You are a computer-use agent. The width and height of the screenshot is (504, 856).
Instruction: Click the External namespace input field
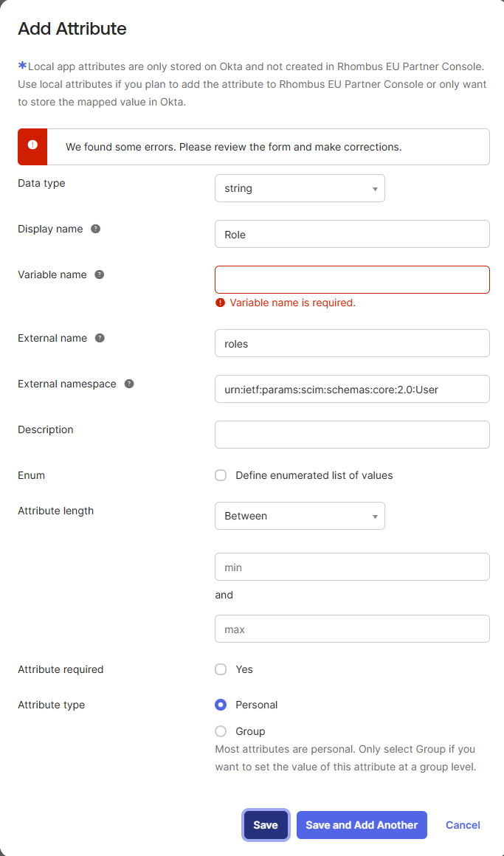tap(352, 389)
